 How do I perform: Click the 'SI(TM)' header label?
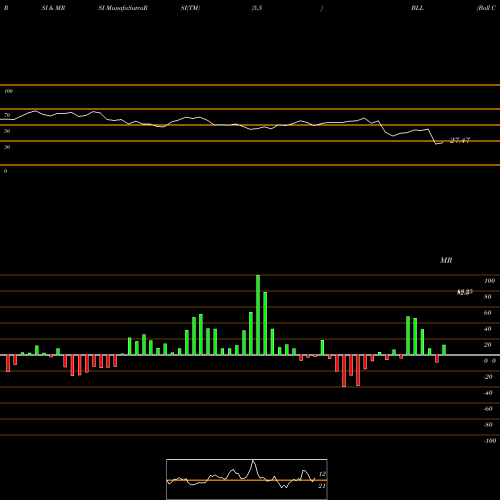click(190, 8)
